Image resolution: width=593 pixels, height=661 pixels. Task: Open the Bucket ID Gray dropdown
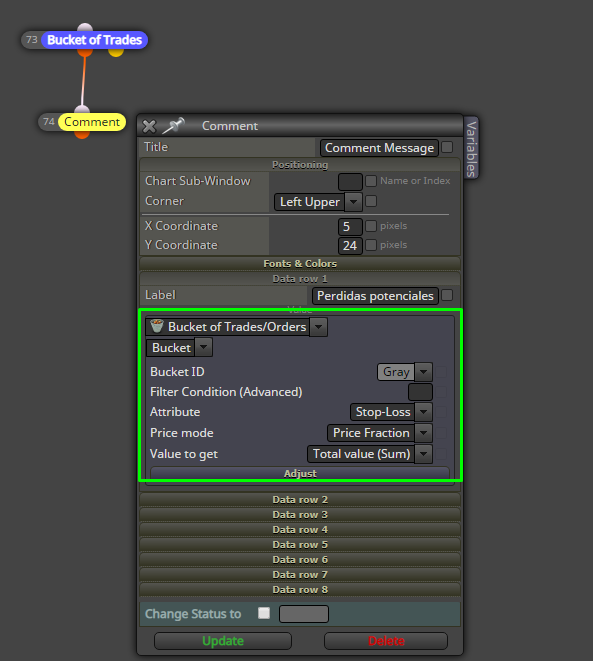pos(405,372)
